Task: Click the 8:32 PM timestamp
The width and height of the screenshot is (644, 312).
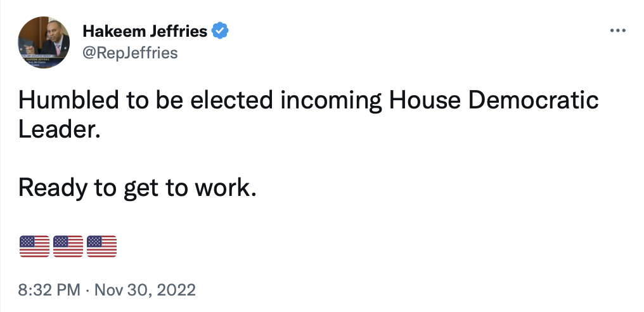Action: (49, 290)
